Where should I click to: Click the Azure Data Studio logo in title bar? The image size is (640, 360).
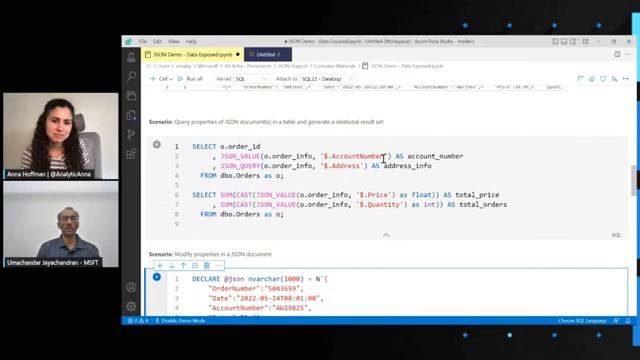click(129, 41)
